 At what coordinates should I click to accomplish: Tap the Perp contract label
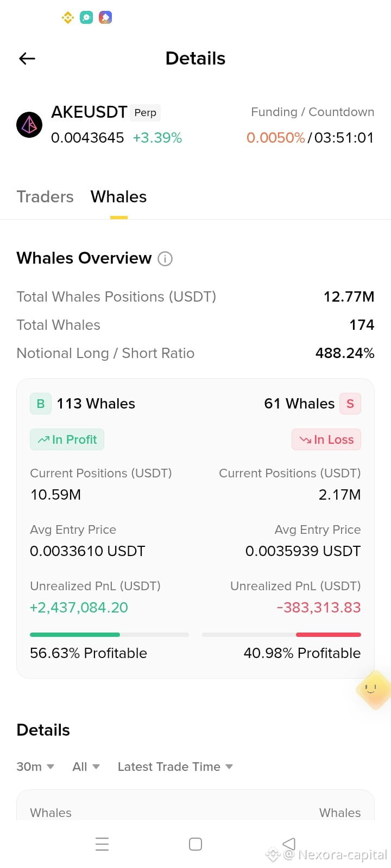146,112
